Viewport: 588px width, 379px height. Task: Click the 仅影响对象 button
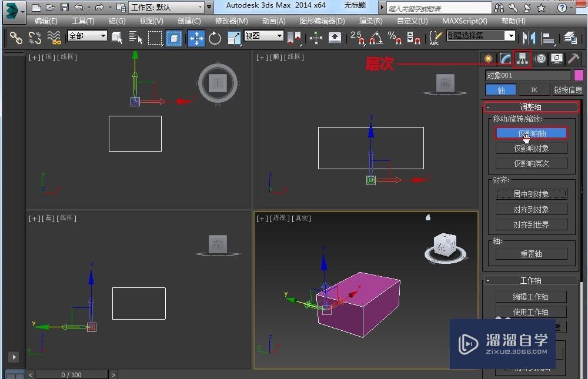pyautogui.click(x=532, y=148)
